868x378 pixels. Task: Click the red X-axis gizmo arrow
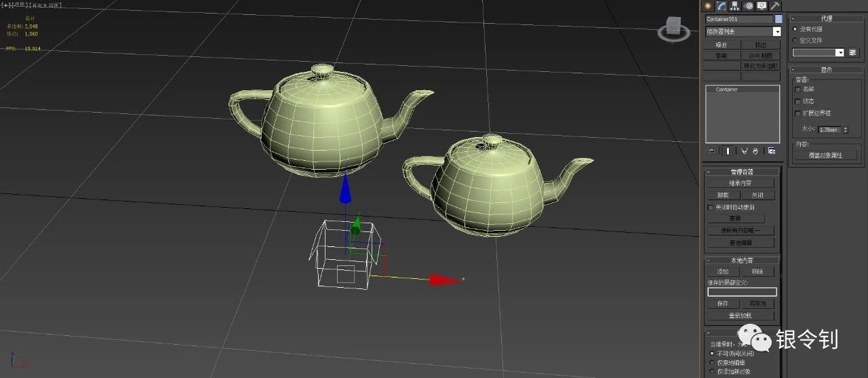(x=445, y=280)
